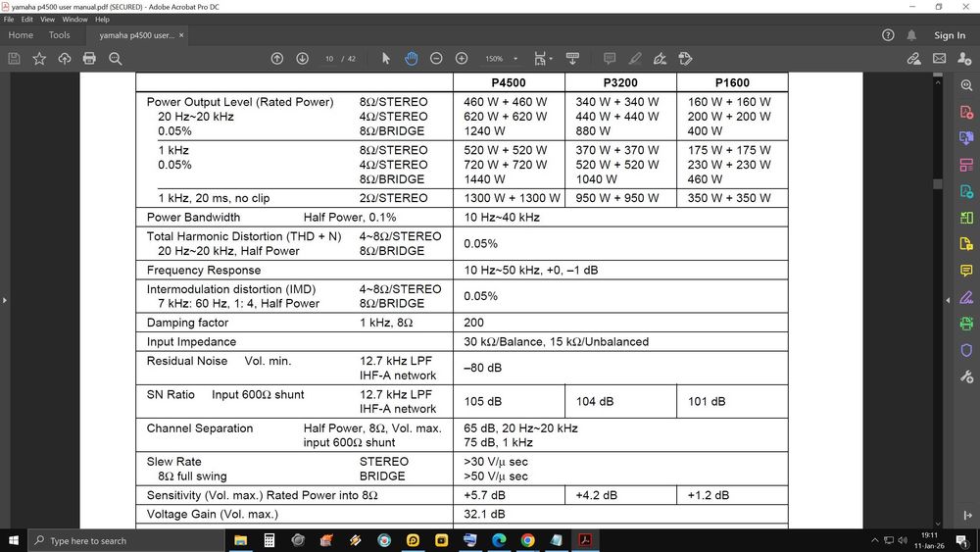Go to previous page arrow
Viewport: 980px width, 552px height.
pyautogui.click(x=277, y=59)
